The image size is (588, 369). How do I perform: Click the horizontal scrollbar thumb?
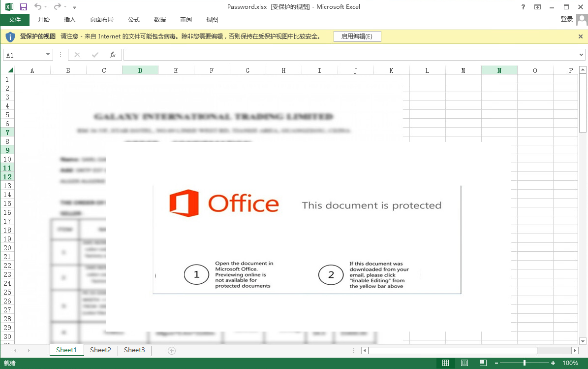(453, 351)
